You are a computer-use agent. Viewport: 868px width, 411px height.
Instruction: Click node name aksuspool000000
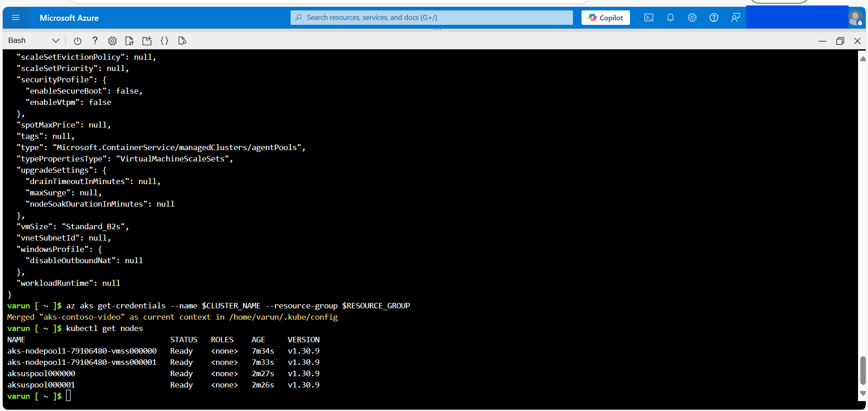pyautogui.click(x=41, y=373)
